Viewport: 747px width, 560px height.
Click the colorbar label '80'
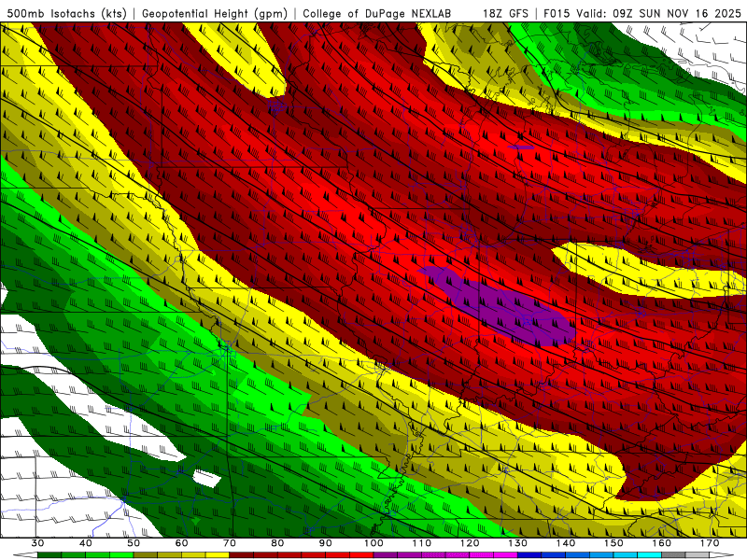[277, 543]
